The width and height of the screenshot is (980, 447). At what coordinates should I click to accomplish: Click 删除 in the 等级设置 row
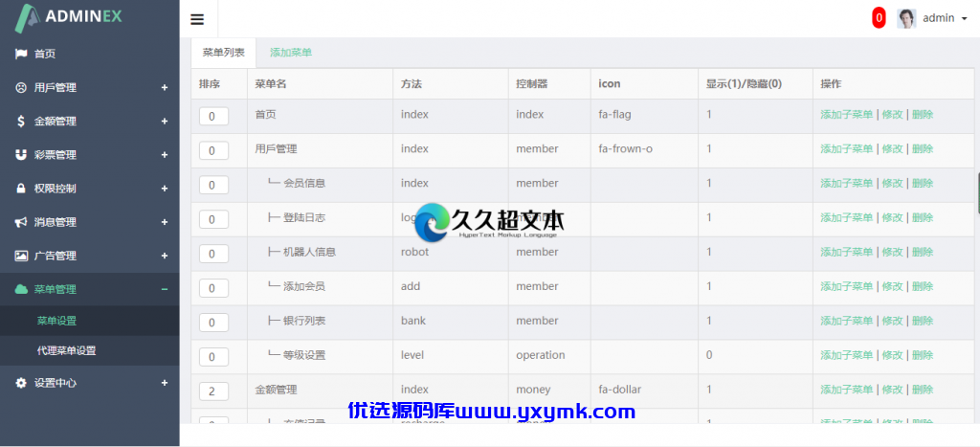[x=923, y=355]
